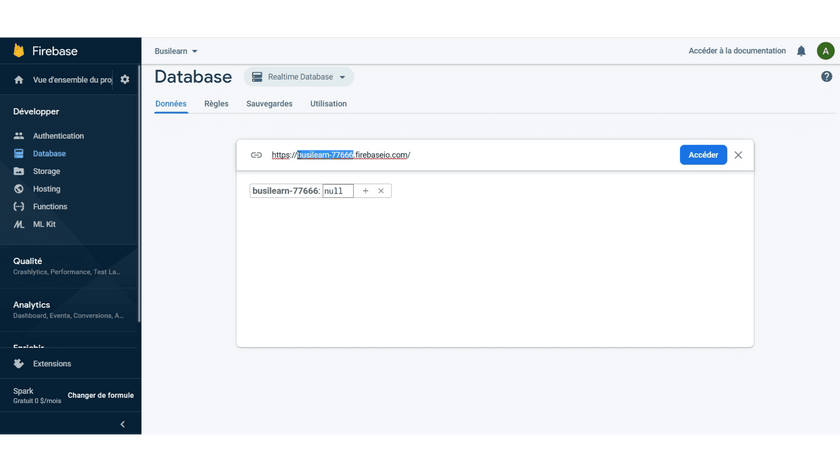This screenshot has height=472, width=840.
Task: Click the Développer section heading
Action: point(36,112)
